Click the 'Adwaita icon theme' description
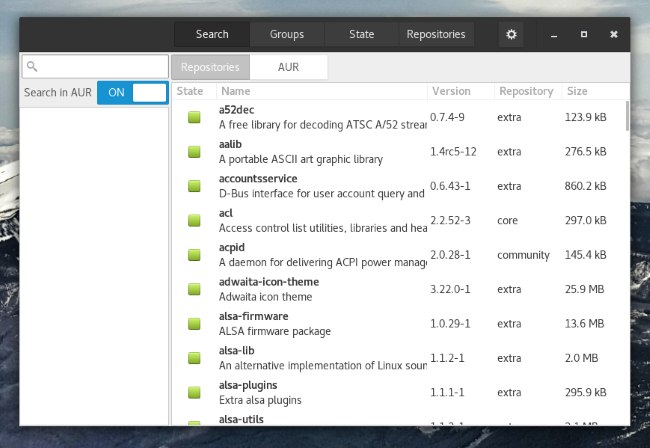Image resolution: width=650 pixels, height=448 pixels. [x=265, y=297]
